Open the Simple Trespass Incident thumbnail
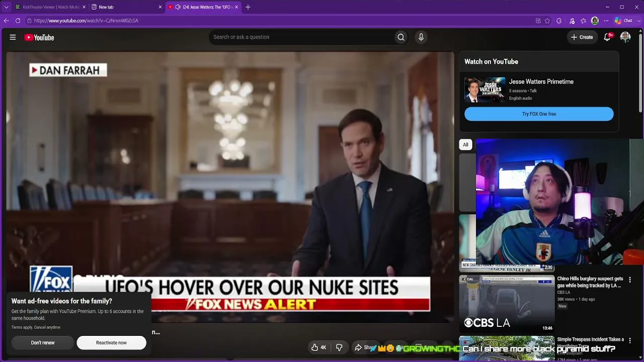 click(507, 348)
